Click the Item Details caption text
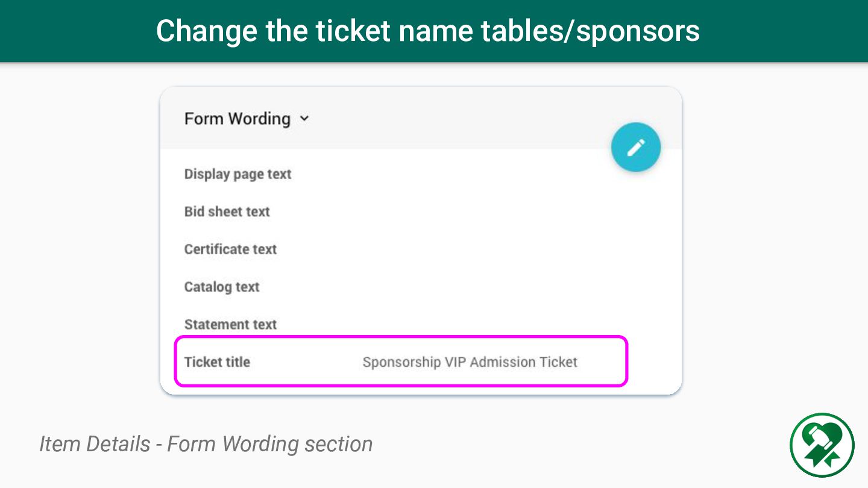The width and height of the screenshot is (868, 488). click(x=206, y=444)
